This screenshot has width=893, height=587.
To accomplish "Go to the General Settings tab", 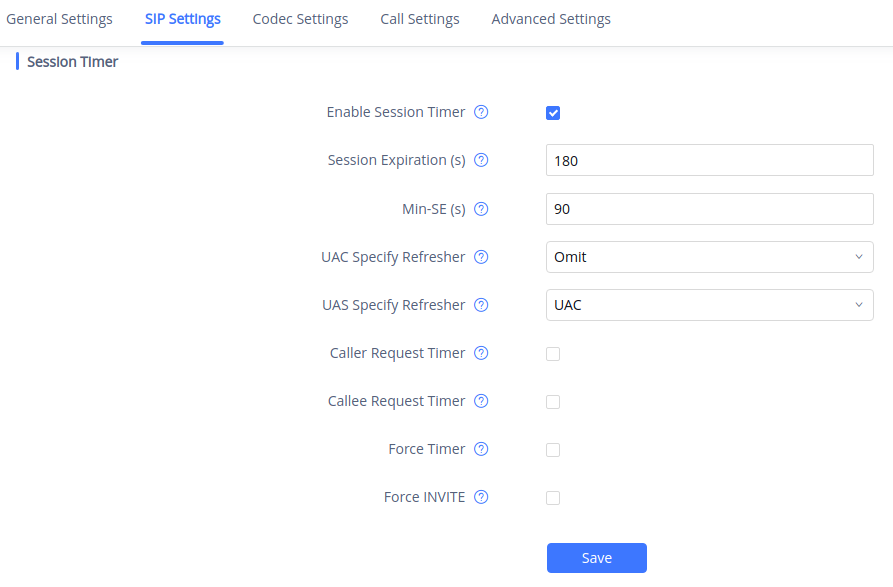I will click(x=59, y=19).
